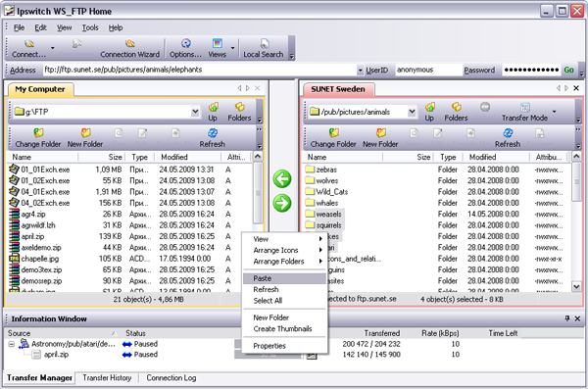Viewport: 588px width, 389px height.
Task: Collapse the Astronomy transfer tree node
Action: 12,344
